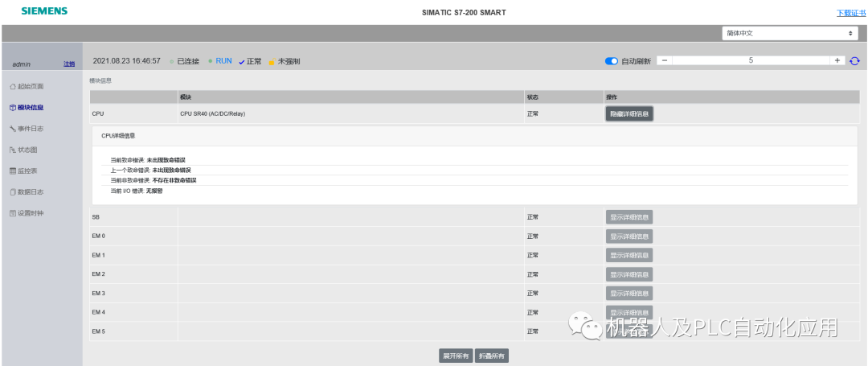Open the 起始页面 start page
Viewport: 868px width, 366px height.
[27, 86]
